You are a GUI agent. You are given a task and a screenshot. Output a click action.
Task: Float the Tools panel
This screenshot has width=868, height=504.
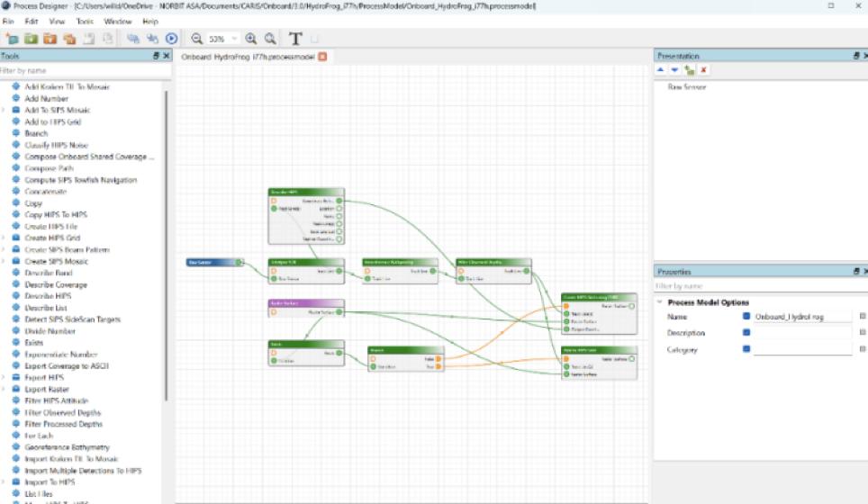click(x=155, y=56)
